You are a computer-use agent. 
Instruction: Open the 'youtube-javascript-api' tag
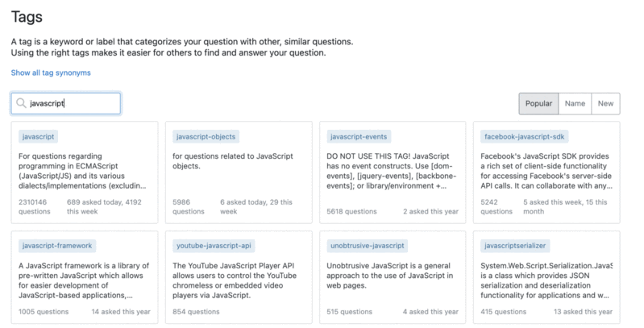pyautogui.click(x=214, y=246)
